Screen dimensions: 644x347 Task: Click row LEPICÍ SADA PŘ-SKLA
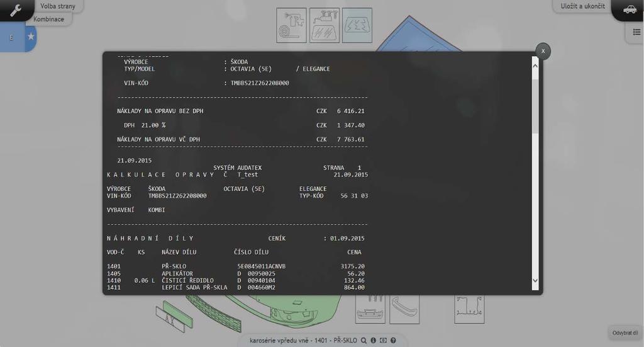(x=236, y=287)
